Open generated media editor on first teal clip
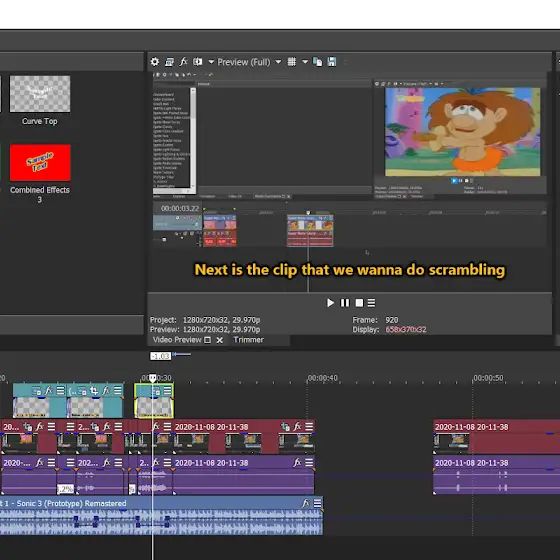560x560 pixels. tap(36, 391)
